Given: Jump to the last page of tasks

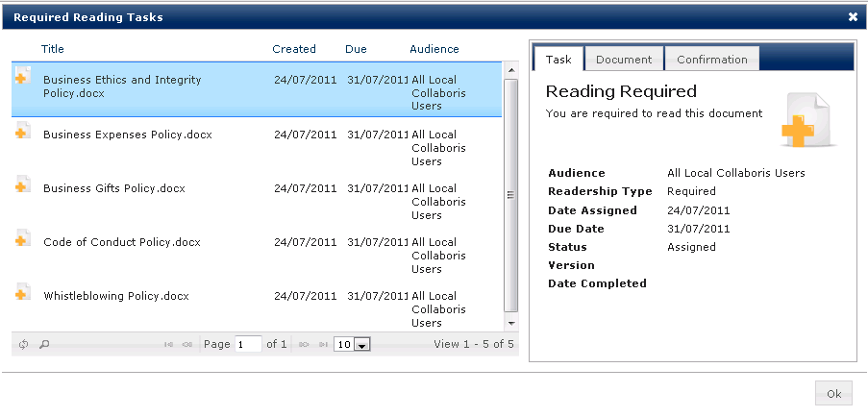Looking at the screenshot, I should 318,344.
